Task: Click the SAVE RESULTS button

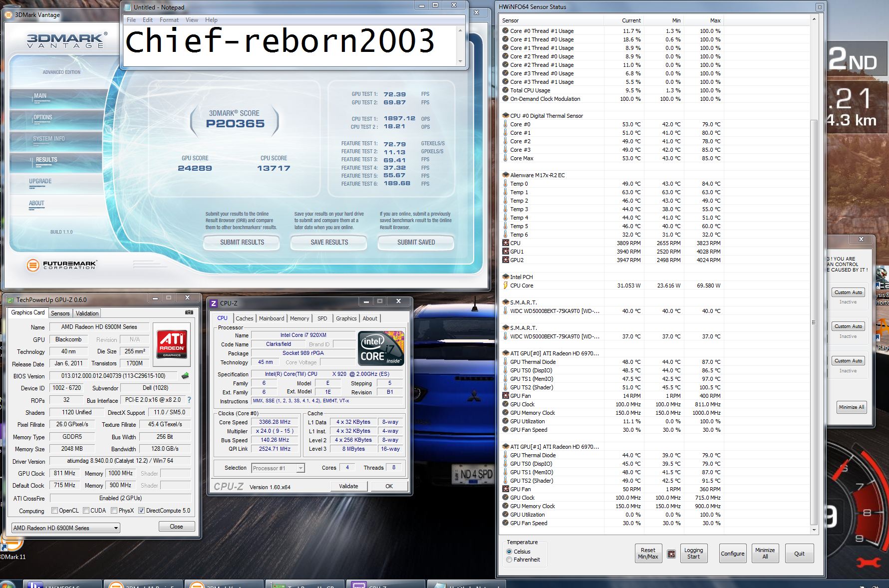Action: pos(329,242)
